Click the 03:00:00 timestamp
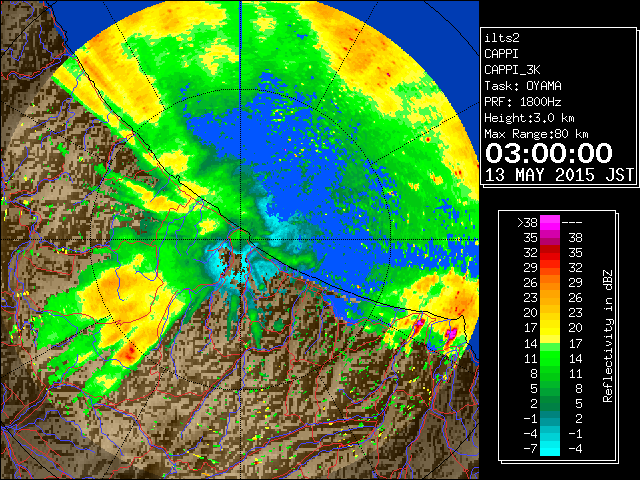Image resolution: width=640 pixels, height=480 pixels. pyautogui.click(x=549, y=153)
